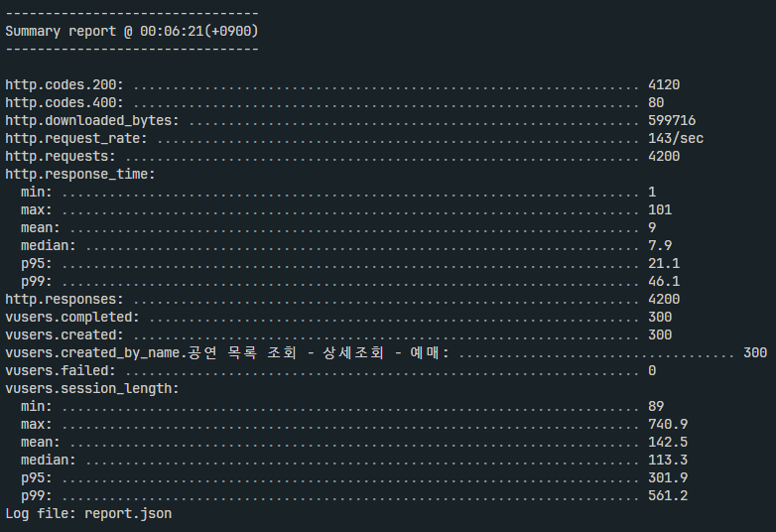The height and width of the screenshot is (532, 776).
Task: Click response time p95 value 21.1
Action: (x=664, y=263)
